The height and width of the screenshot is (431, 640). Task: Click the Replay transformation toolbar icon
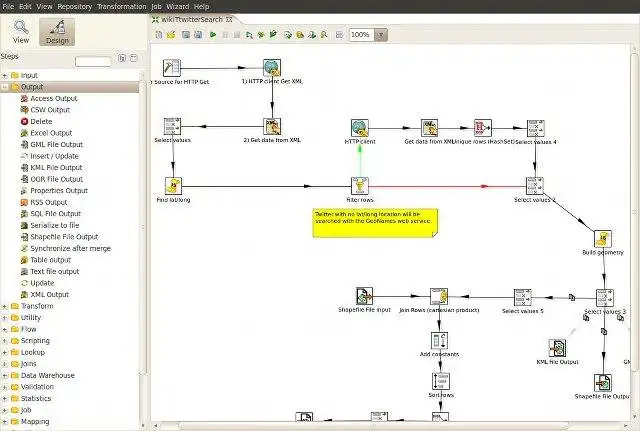click(273, 35)
